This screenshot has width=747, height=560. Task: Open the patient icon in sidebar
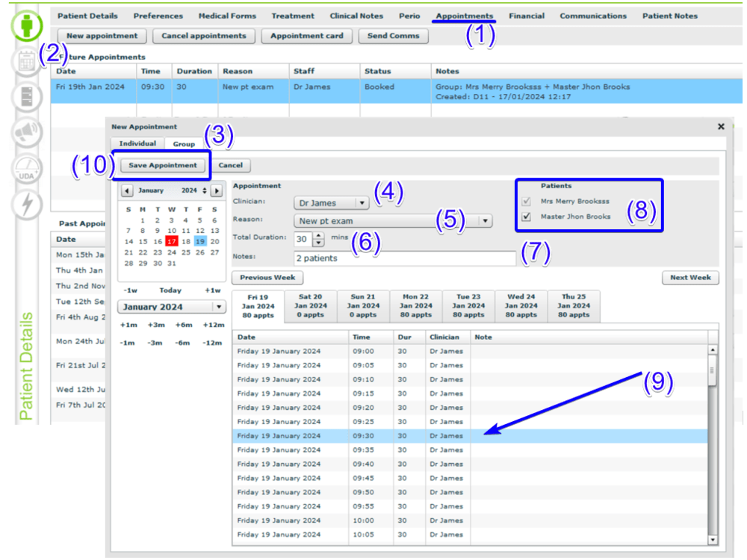tap(27, 25)
